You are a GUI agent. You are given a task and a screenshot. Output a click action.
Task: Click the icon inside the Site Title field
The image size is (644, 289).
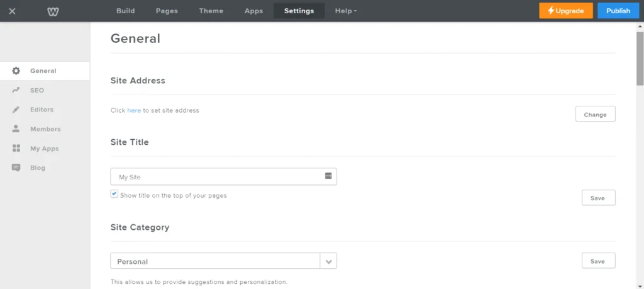pos(328,176)
